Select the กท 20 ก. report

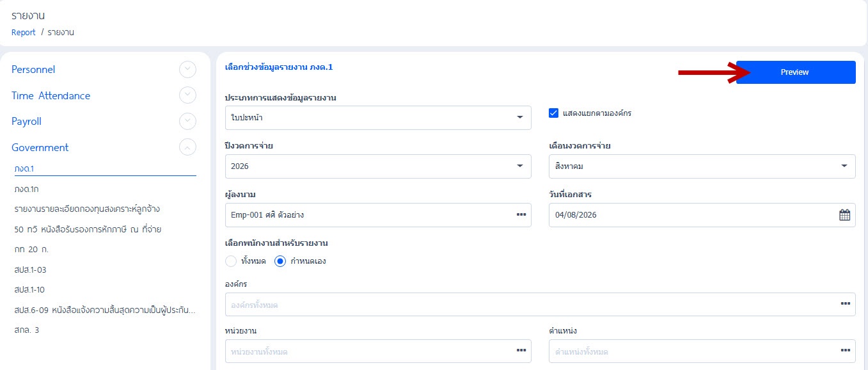pyautogui.click(x=31, y=249)
